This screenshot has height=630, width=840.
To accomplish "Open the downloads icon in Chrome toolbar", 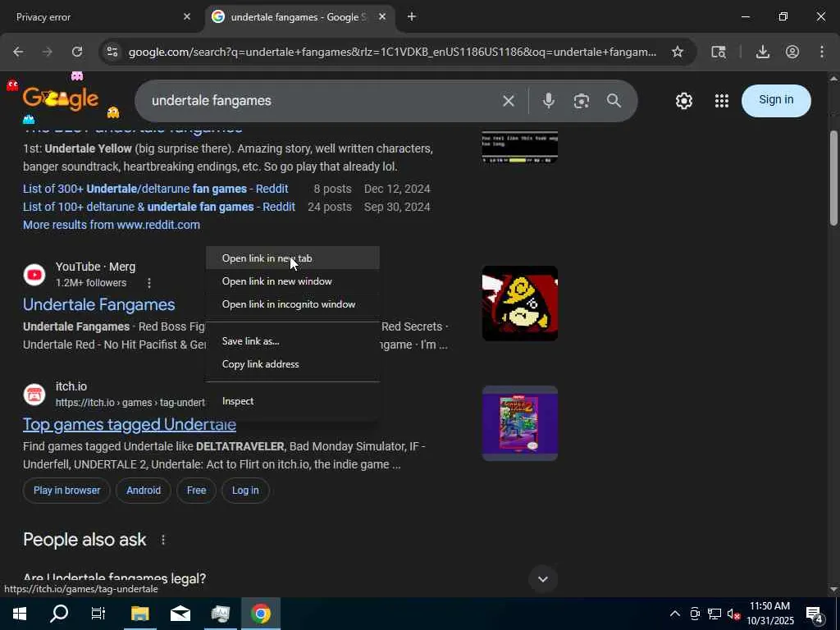I will [x=763, y=52].
